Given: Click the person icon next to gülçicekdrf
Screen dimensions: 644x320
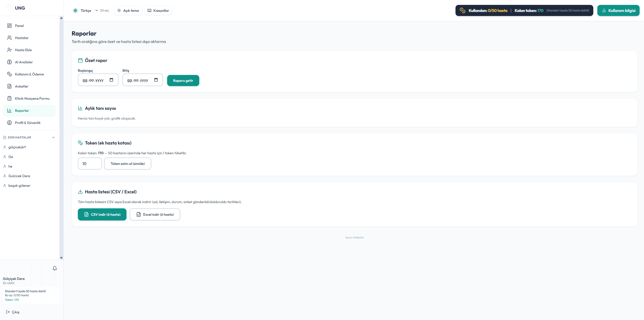Looking at the screenshot, I should [x=5, y=147].
